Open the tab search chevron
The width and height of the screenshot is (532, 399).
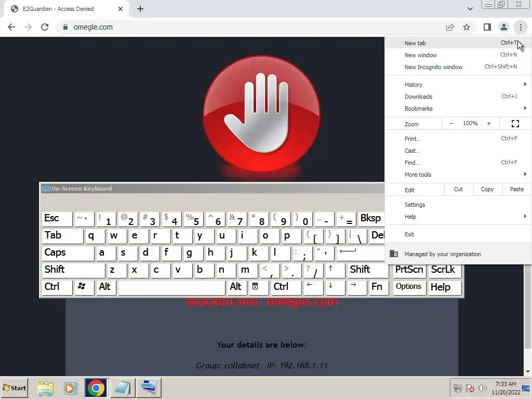pyautogui.click(x=470, y=9)
